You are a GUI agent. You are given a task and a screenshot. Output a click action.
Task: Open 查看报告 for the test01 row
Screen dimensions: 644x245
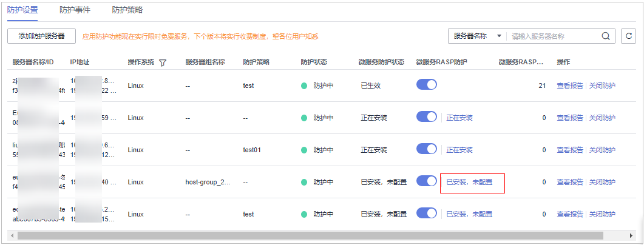[x=570, y=150]
